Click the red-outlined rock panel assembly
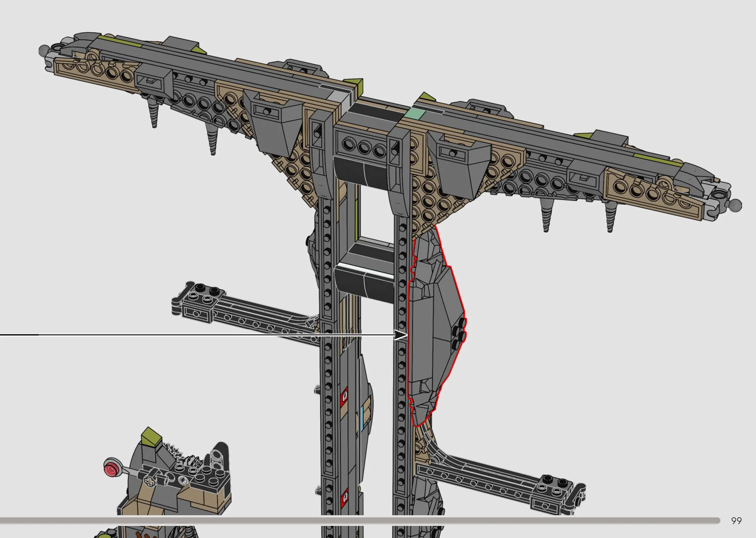The width and height of the screenshot is (756, 538). click(x=436, y=326)
